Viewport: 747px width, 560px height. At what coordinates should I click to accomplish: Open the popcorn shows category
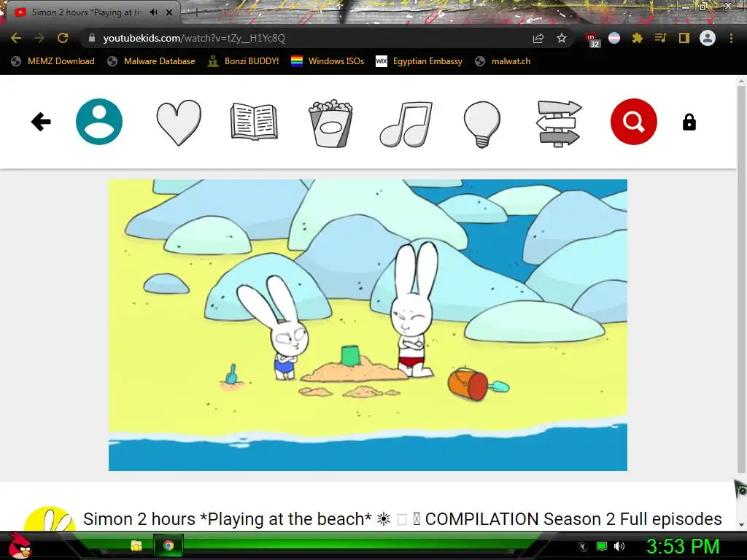(330, 122)
